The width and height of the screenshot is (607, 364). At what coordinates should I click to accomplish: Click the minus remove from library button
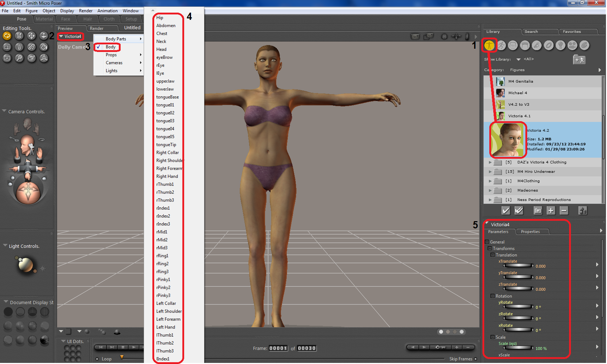564,210
